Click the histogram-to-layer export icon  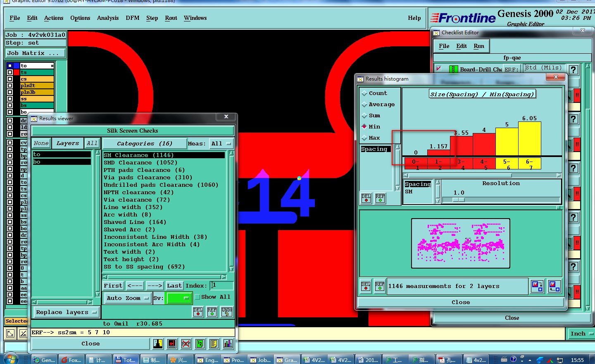tap(537, 286)
